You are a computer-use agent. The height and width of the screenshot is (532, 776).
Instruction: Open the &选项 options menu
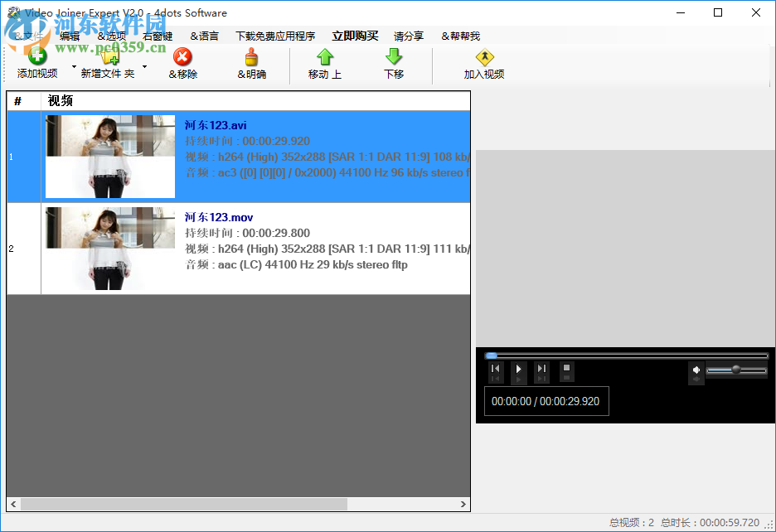111,36
